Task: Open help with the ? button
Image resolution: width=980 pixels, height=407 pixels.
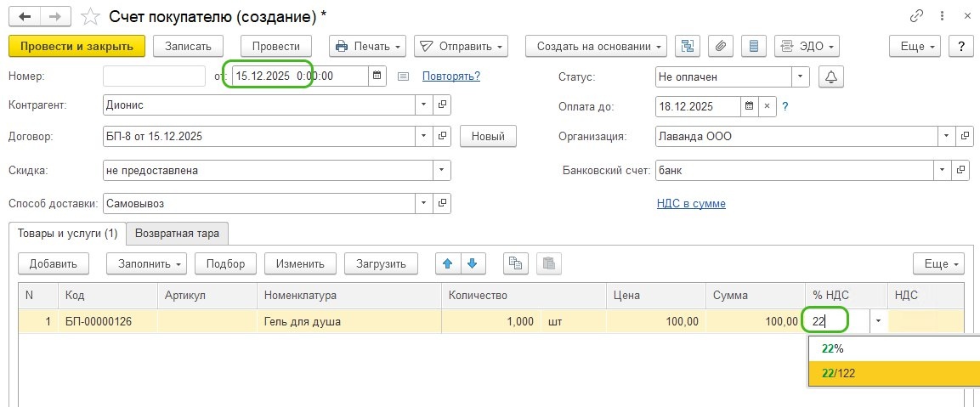Action: point(960,46)
